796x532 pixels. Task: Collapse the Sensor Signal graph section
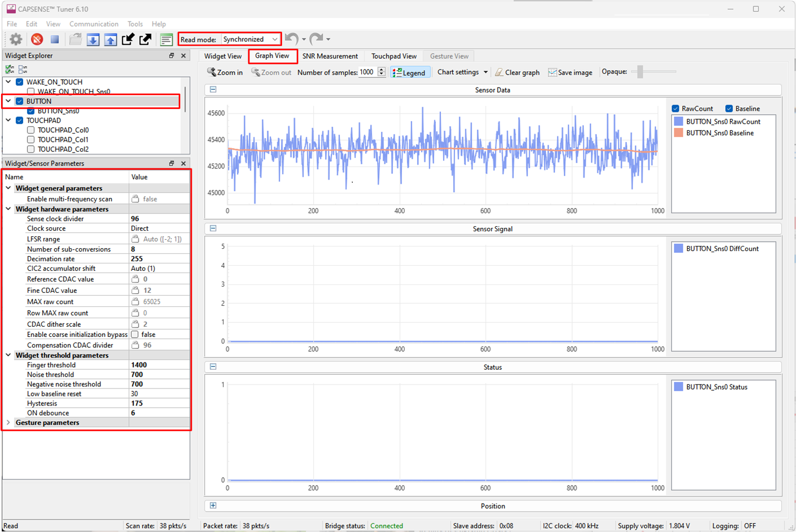pos(213,228)
